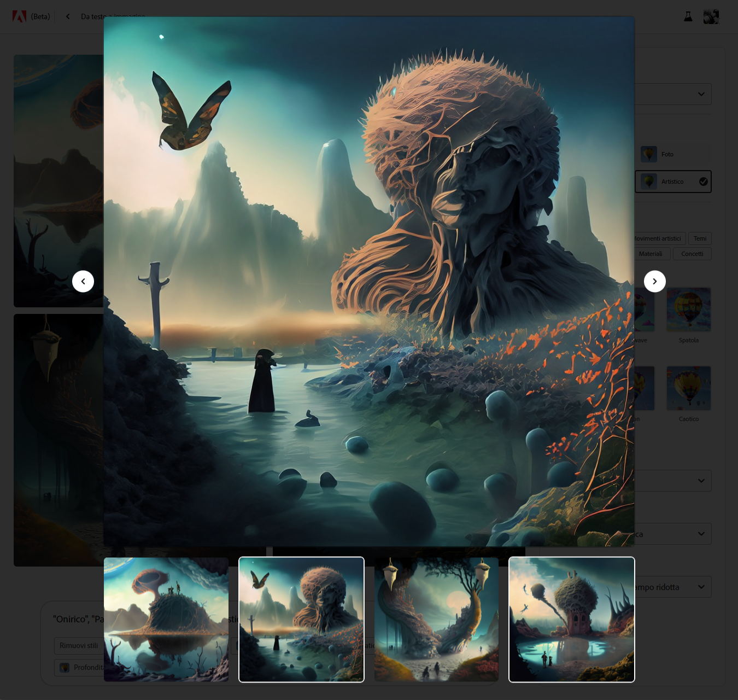Switch to the Temi style tab
Screen dimensions: 738x700
pyautogui.click(x=700, y=238)
